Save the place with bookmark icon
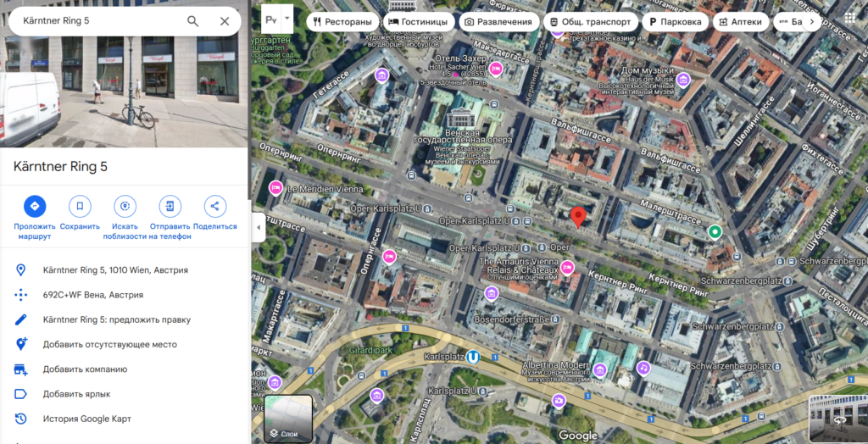 pos(80,206)
